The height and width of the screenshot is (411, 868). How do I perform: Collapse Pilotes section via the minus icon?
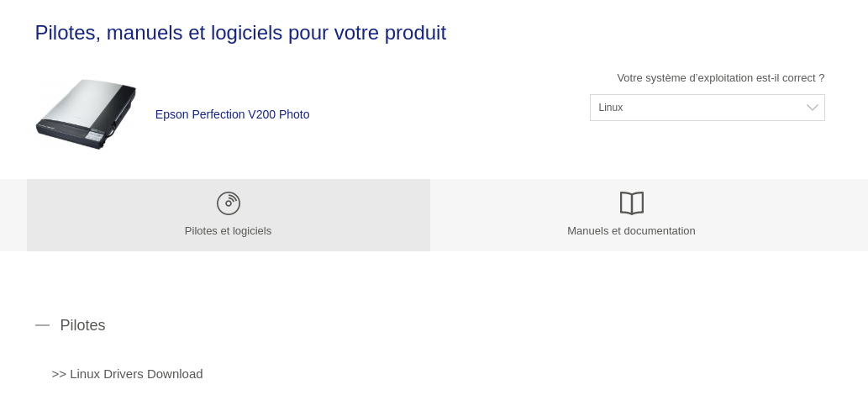point(43,325)
